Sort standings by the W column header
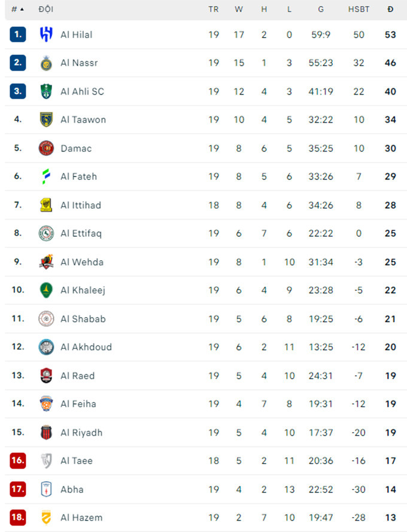 point(239,10)
